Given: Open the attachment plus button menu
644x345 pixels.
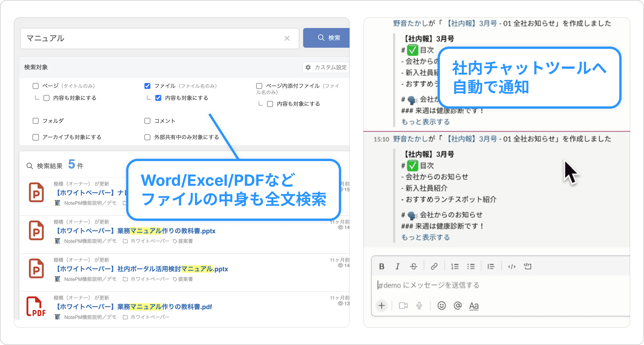Looking at the screenshot, I should [x=381, y=306].
